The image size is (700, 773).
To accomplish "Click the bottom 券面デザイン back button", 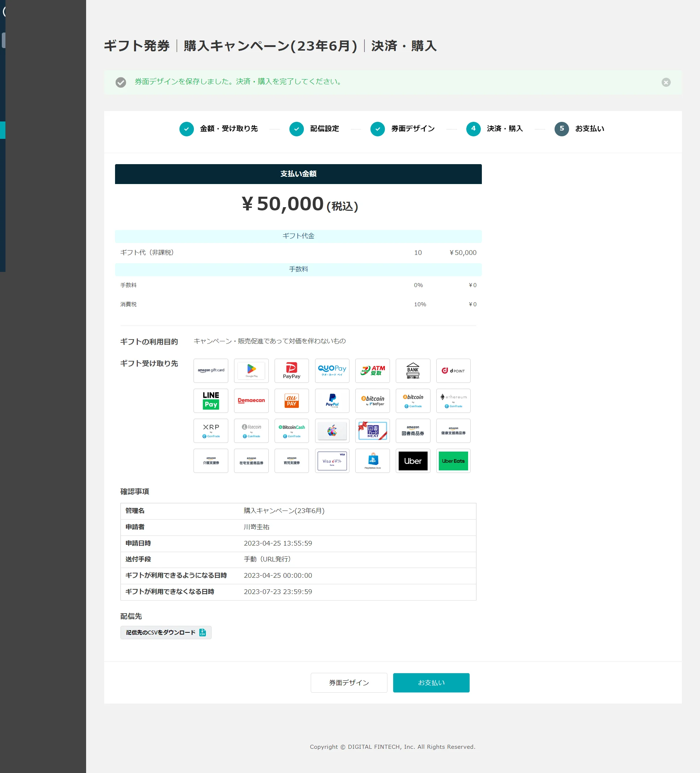I will tap(349, 683).
